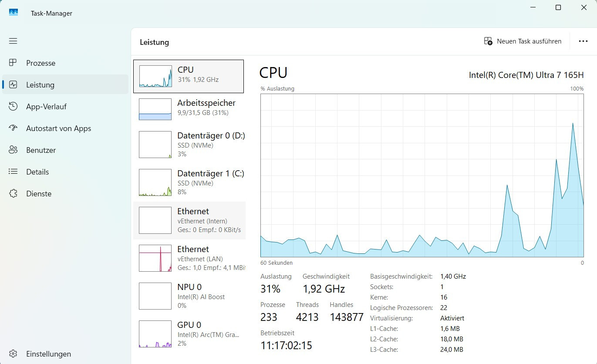Open the Details page

point(65,172)
